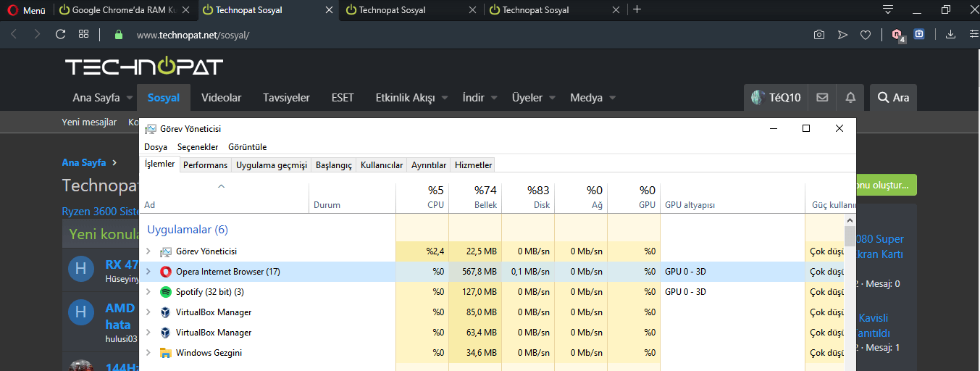Expand the Opera Internet Browser process group

pos(148,272)
